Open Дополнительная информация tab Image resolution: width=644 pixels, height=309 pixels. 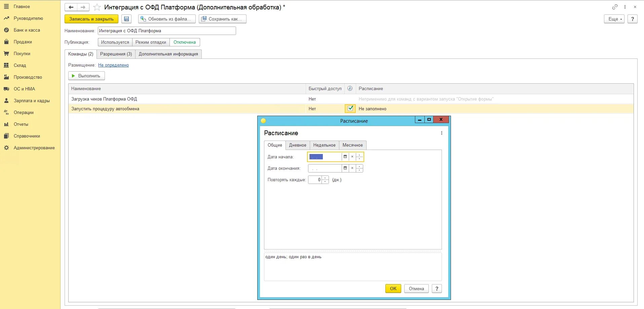(168, 54)
